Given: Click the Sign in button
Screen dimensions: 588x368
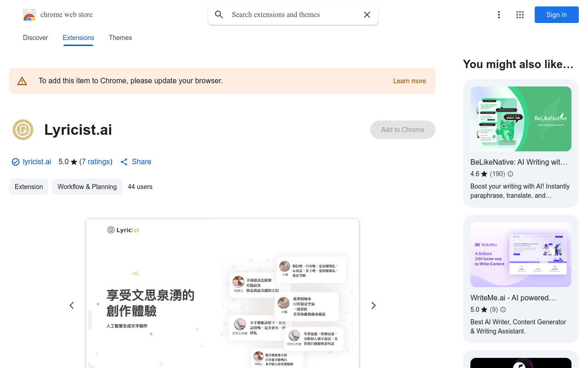Looking at the screenshot, I should [557, 15].
